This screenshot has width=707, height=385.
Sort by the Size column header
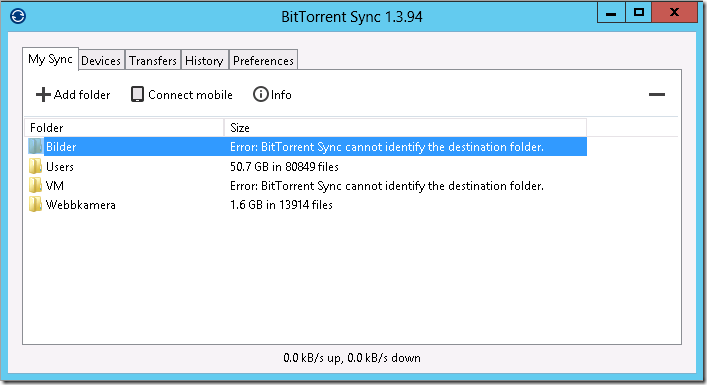click(405, 128)
